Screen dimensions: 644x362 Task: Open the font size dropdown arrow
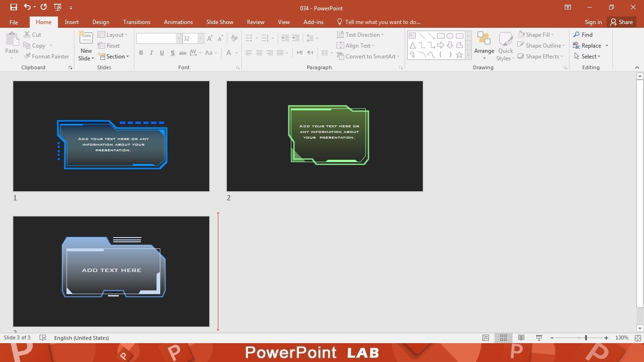201,39
